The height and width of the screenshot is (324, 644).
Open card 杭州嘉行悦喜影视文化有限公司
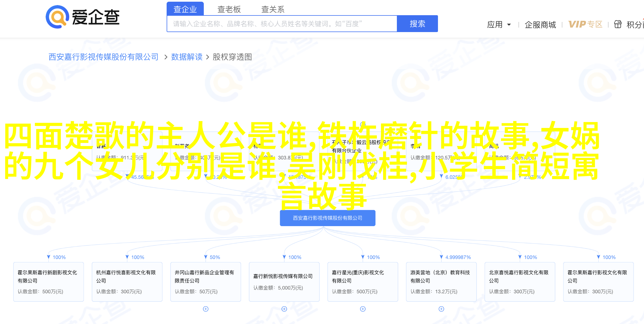[127, 282]
